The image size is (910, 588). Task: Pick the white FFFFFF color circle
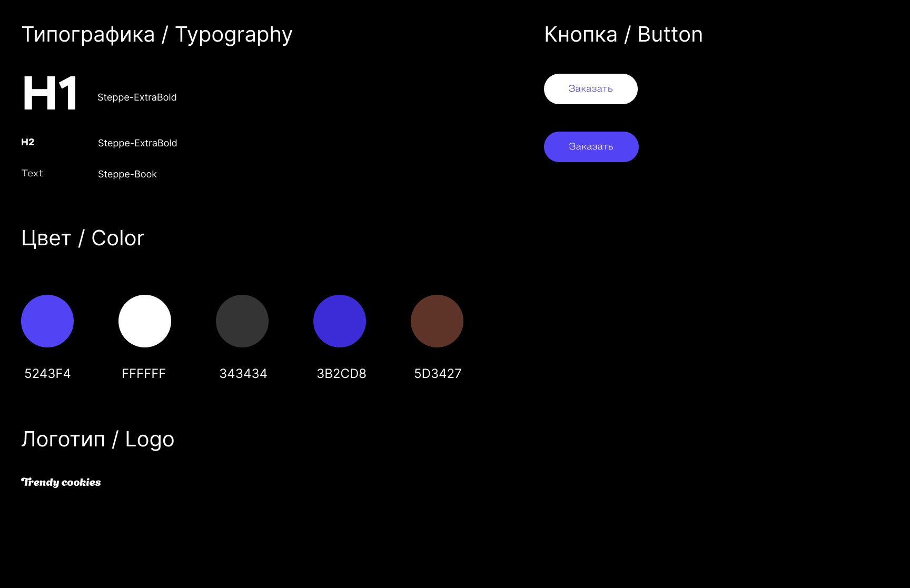click(145, 321)
